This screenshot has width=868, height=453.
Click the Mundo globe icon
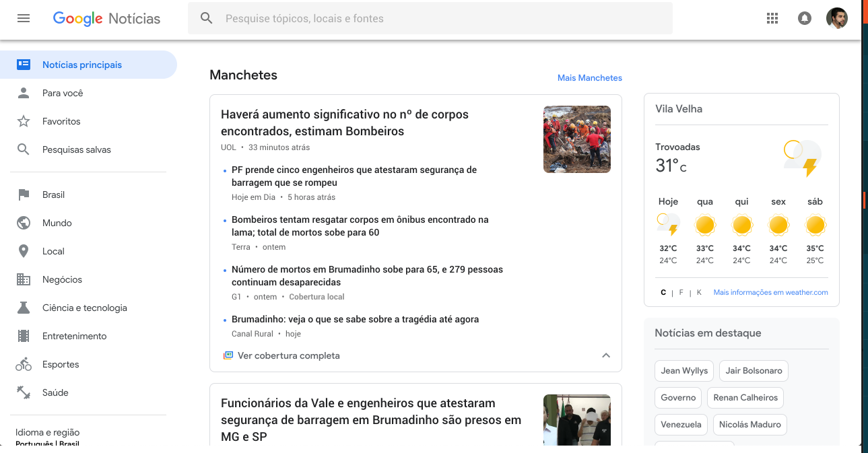coord(24,223)
